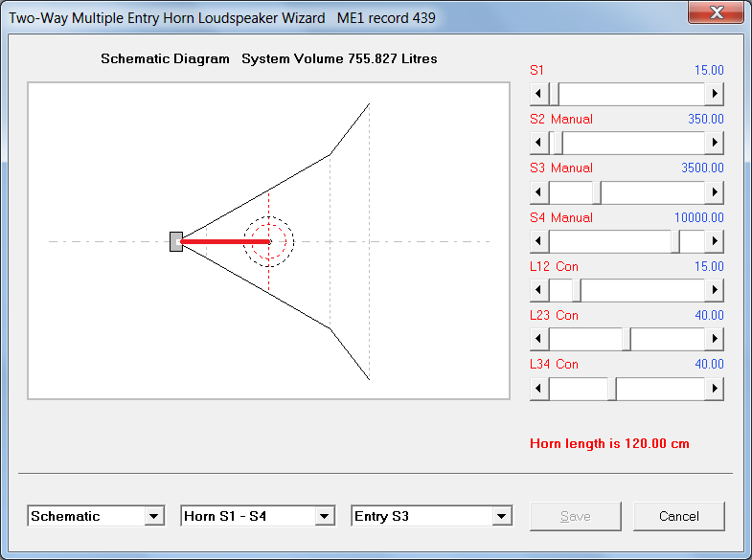Click the L23 Con label
Image resolution: width=752 pixels, height=560 pixels.
pyautogui.click(x=554, y=315)
